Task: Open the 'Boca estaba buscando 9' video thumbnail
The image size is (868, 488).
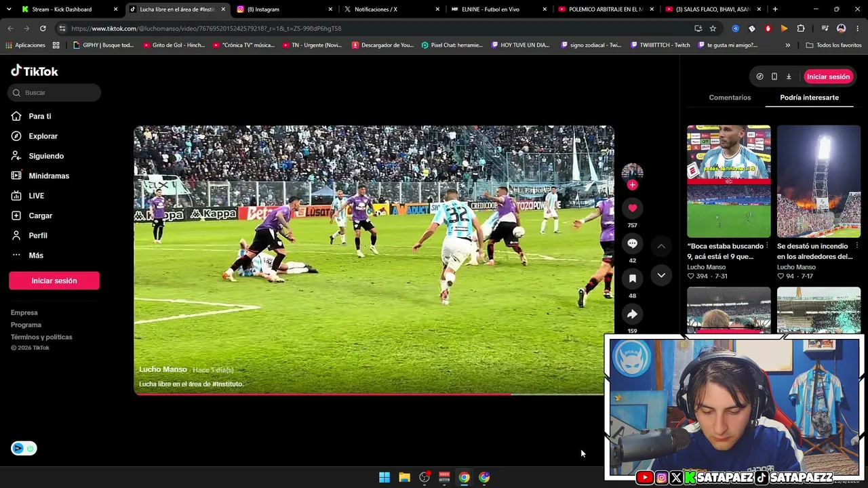Action: coord(729,181)
